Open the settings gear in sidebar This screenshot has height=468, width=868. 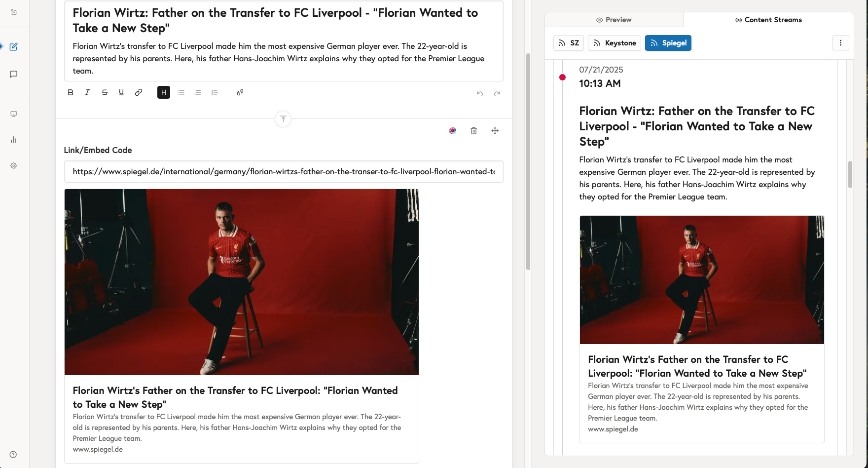[x=14, y=166]
